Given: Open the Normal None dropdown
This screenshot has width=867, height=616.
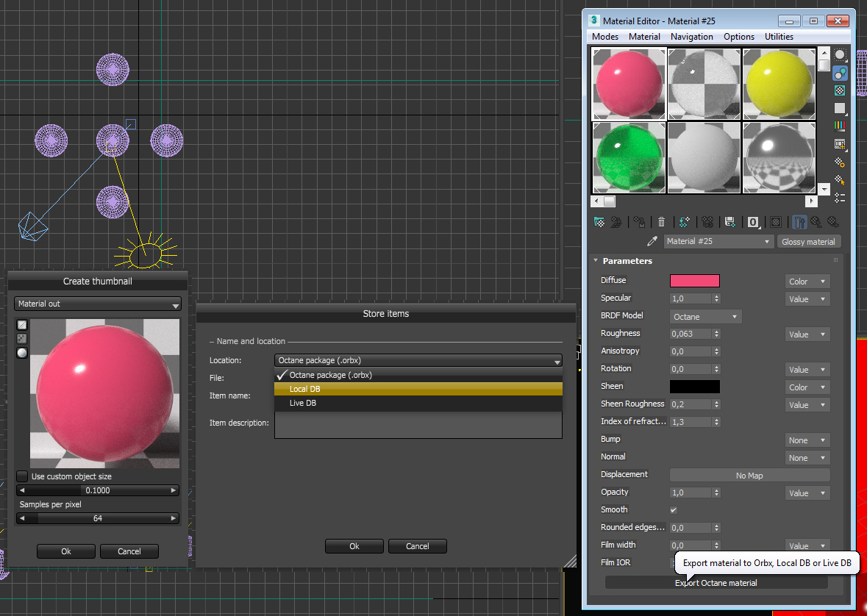Looking at the screenshot, I should pyautogui.click(x=807, y=458).
